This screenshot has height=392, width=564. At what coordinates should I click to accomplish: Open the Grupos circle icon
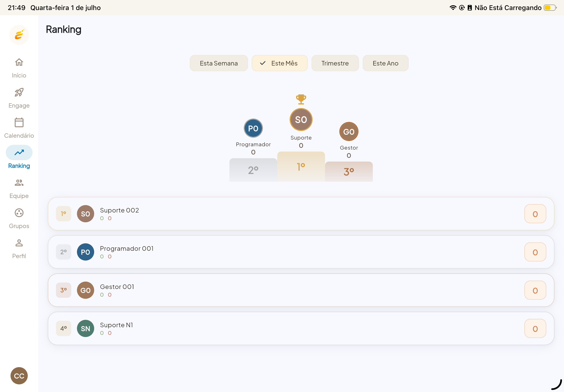pyautogui.click(x=19, y=213)
